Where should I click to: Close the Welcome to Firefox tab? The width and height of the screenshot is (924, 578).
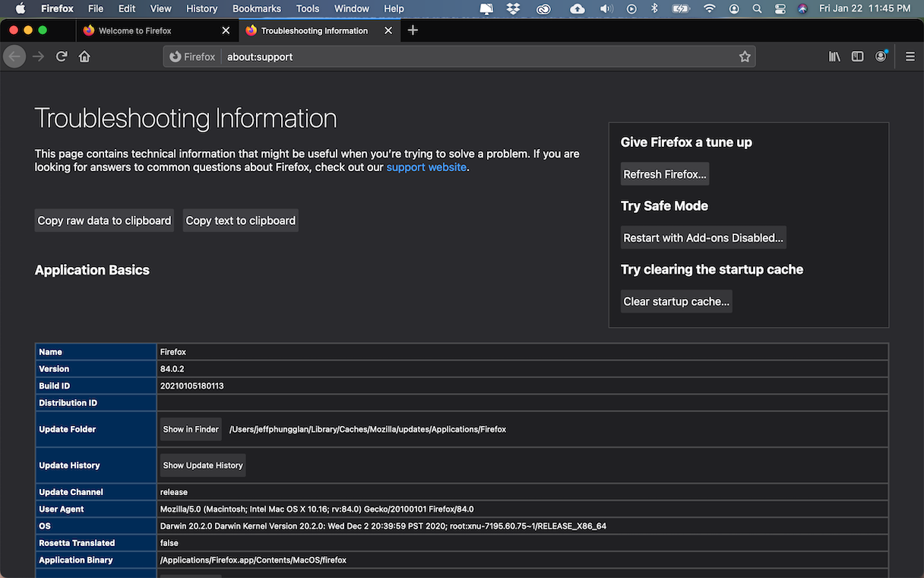[x=226, y=30]
